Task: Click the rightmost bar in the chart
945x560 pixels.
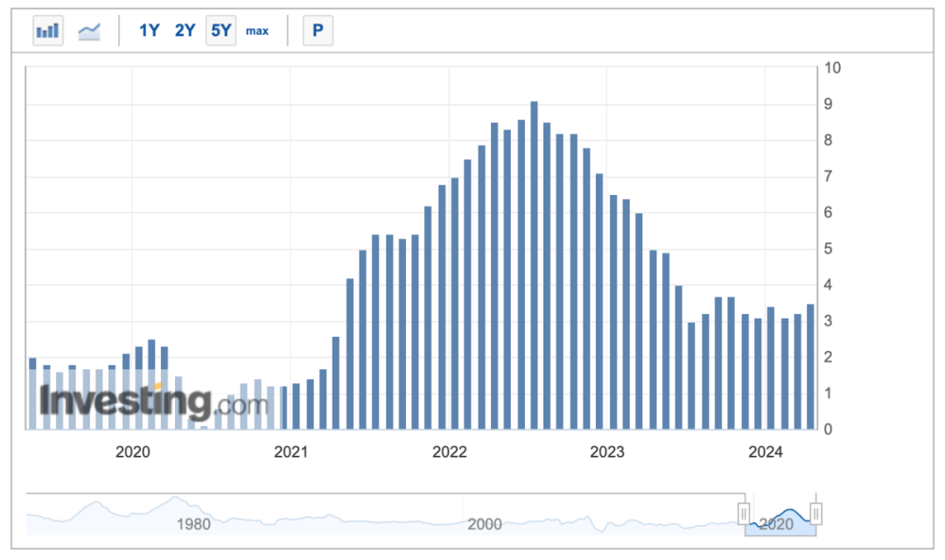Action: point(810,367)
